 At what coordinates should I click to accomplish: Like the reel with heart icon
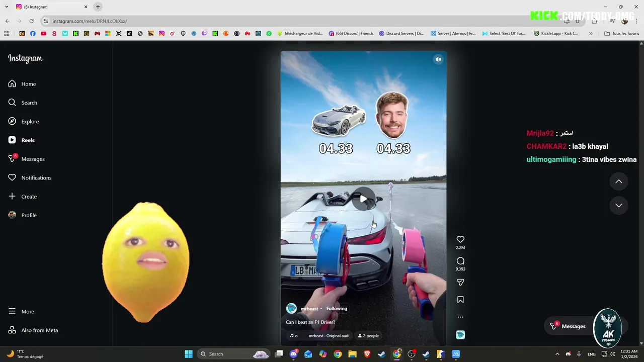coord(460,239)
